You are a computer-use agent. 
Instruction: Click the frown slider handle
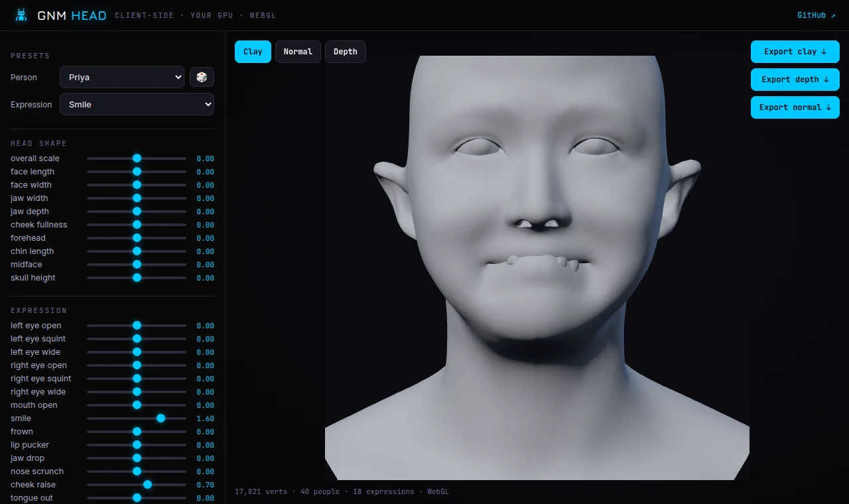click(x=137, y=432)
